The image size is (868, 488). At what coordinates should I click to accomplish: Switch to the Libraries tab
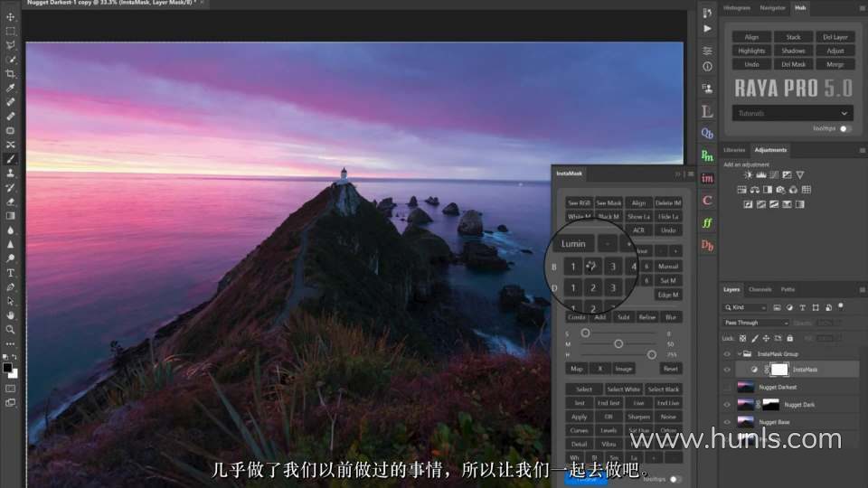(734, 151)
